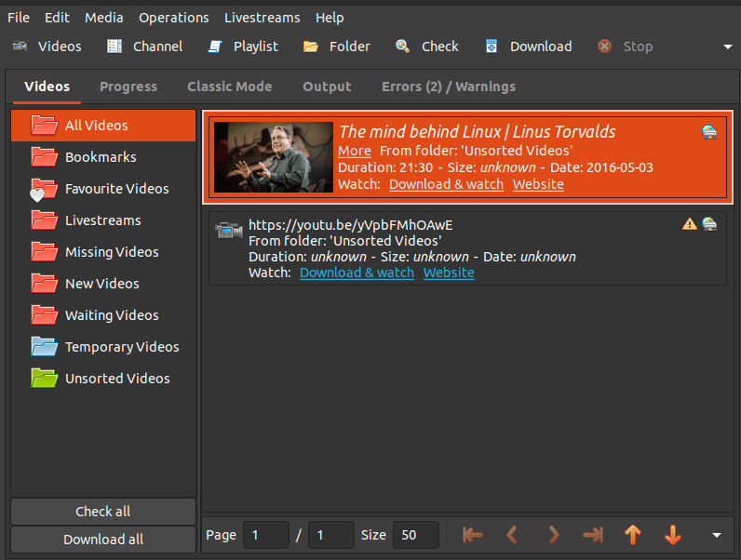Select the Bookmarks folder icon
Image resolution: width=741 pixels, height=560 pixels.
pyautogui.click(x=44, y=157)
